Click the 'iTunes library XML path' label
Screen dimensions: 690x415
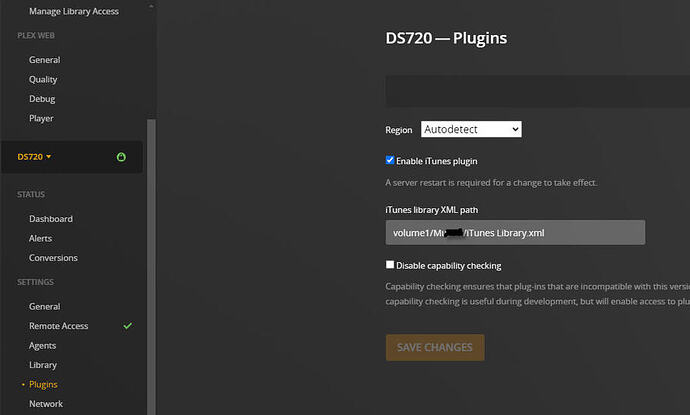coord(432,210)
